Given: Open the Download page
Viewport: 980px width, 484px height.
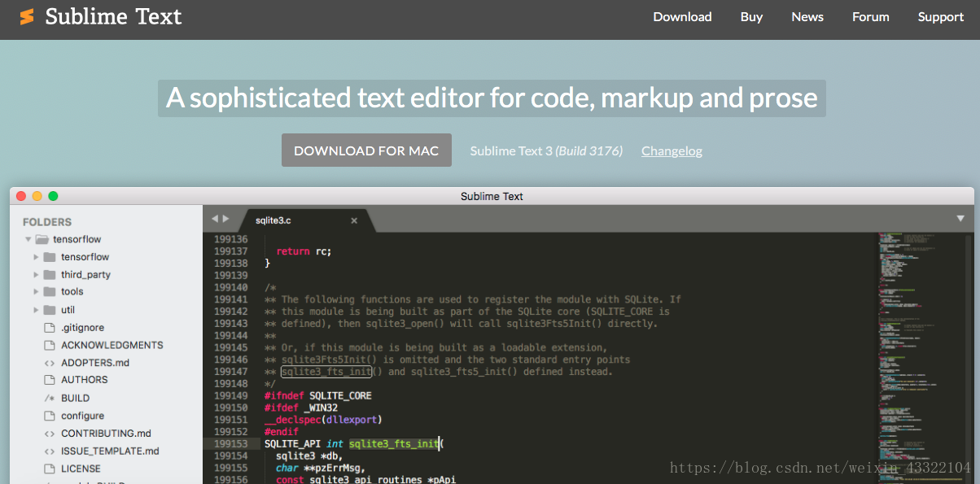Looking at the screenshot, I should [x=682, y=16].
